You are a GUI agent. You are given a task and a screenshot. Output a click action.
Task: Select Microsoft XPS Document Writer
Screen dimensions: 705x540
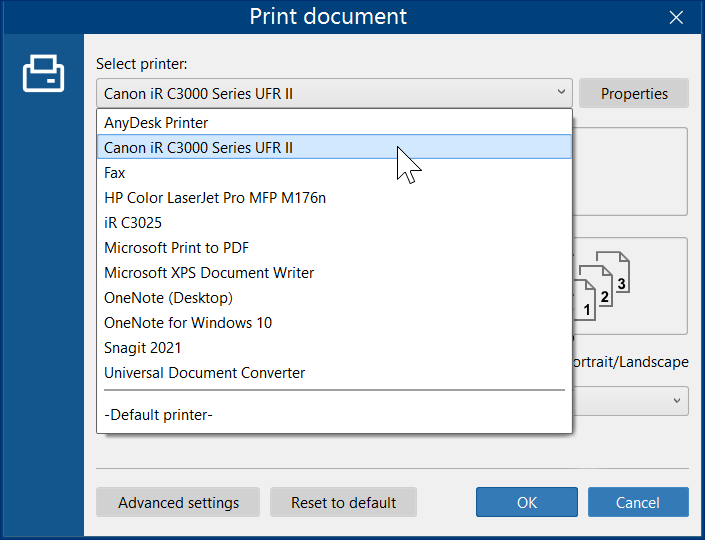click(x=334, y=273)
